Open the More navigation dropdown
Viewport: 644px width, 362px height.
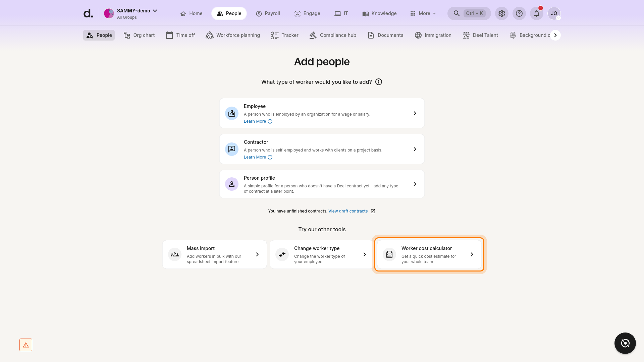point(423,13)
